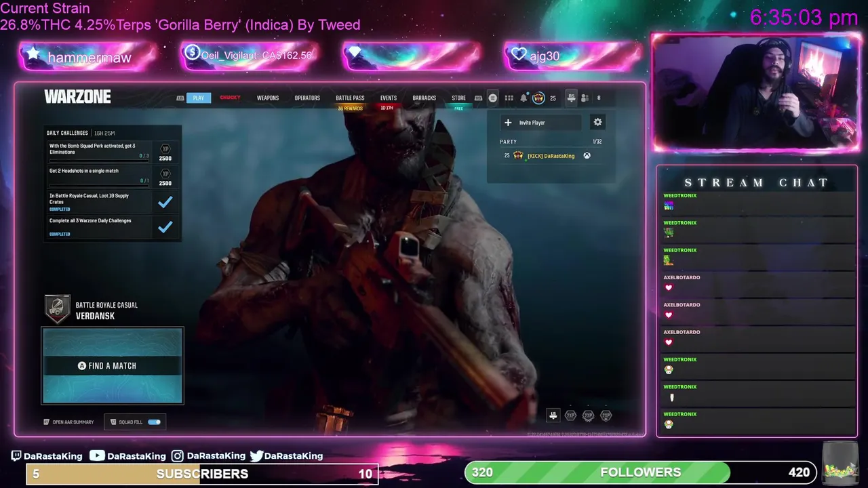Screen dimensions: 868x488
Task: Click the LS token icon at bottom right
Action: click(553, 415)
